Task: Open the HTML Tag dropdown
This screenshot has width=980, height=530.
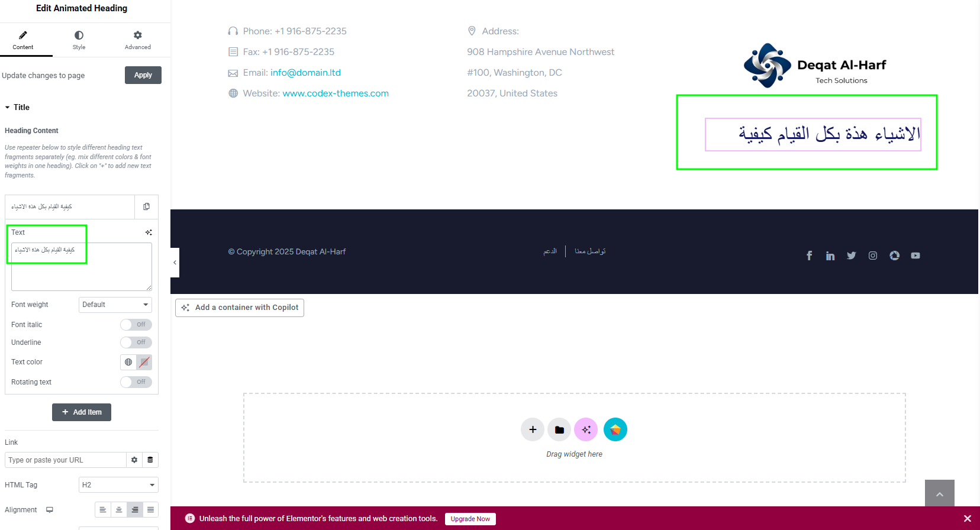Action: point(118,485)
